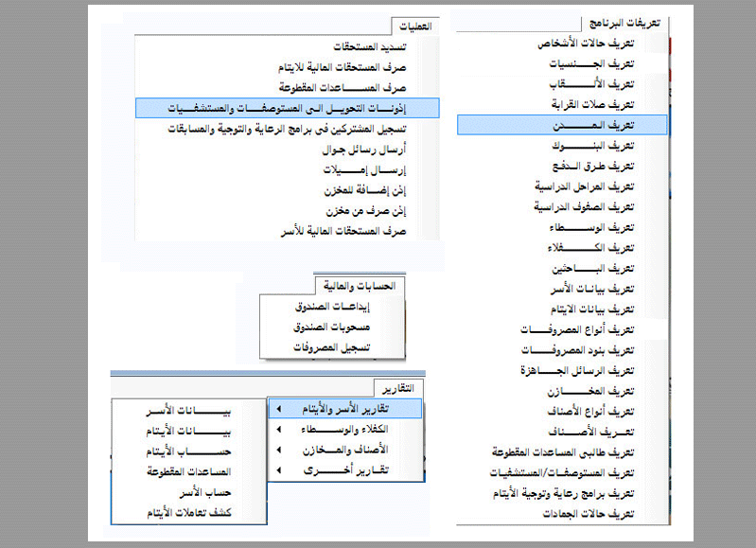Open إيداعات الصندوق accounts item
Screen dimensions: 756x548
point(332,307)
